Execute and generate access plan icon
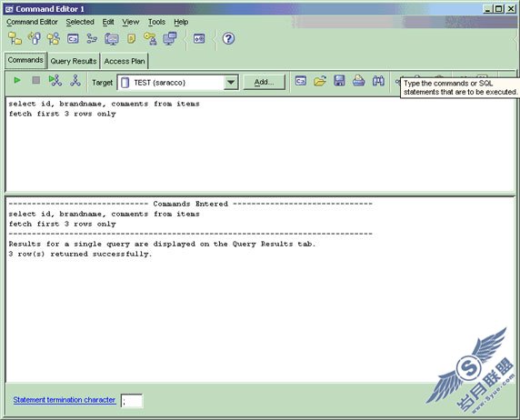Screen dimensions: 520x420 pos(55,81)
